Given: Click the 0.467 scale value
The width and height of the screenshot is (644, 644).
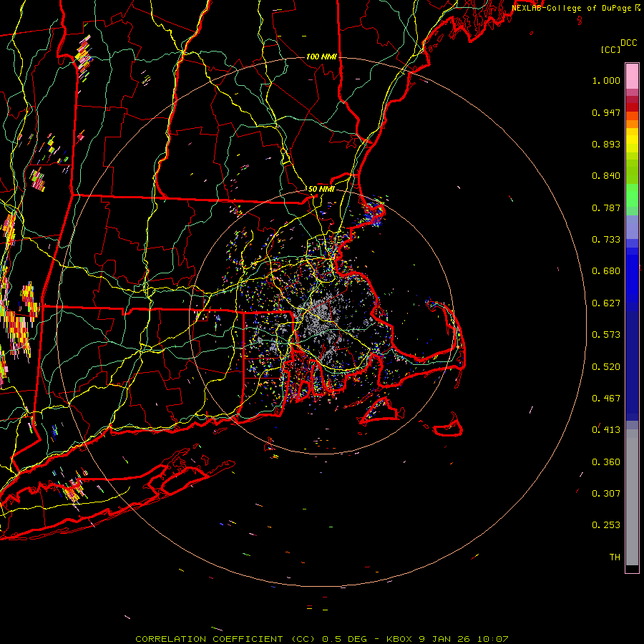Looking at the screenshot, I should click(x=606, y=399).
